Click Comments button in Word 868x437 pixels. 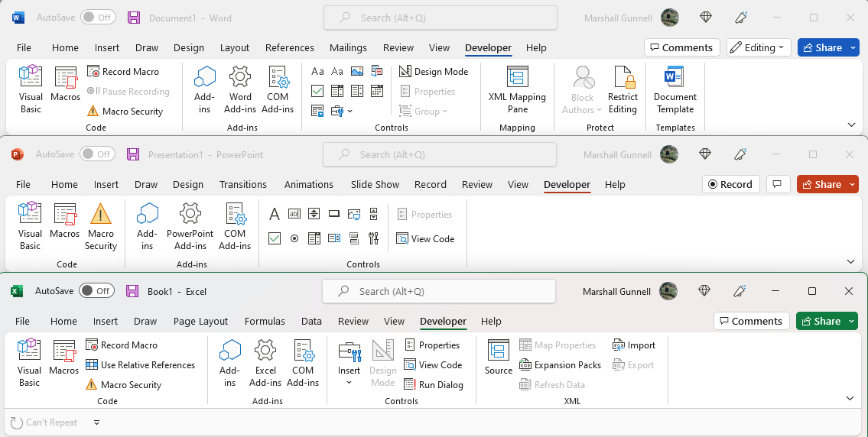tap(682, 47)
